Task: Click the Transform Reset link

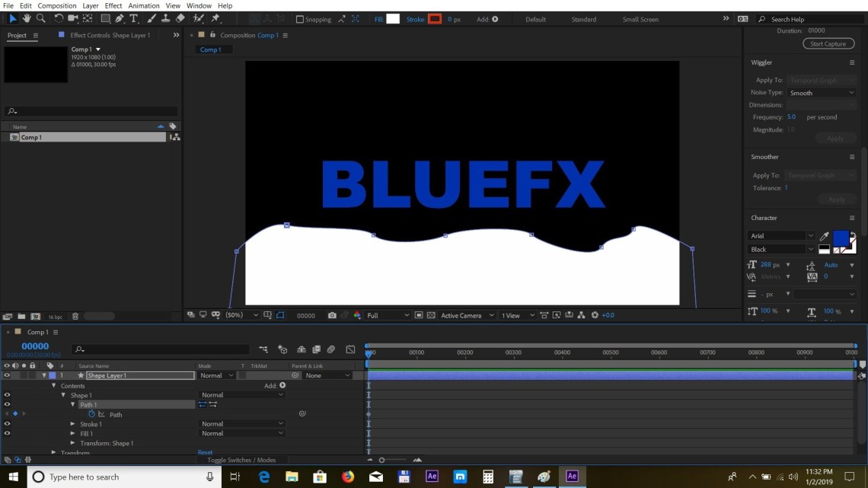Action: pos(205,452)
